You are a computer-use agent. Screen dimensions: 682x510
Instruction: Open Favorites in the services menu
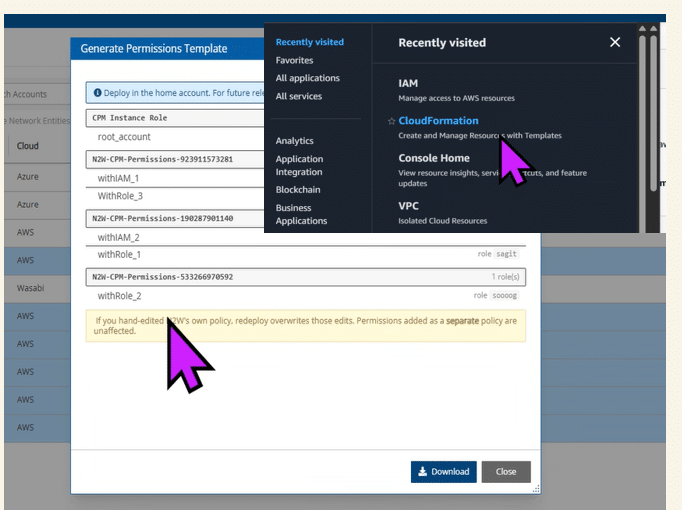coord(294,60)
